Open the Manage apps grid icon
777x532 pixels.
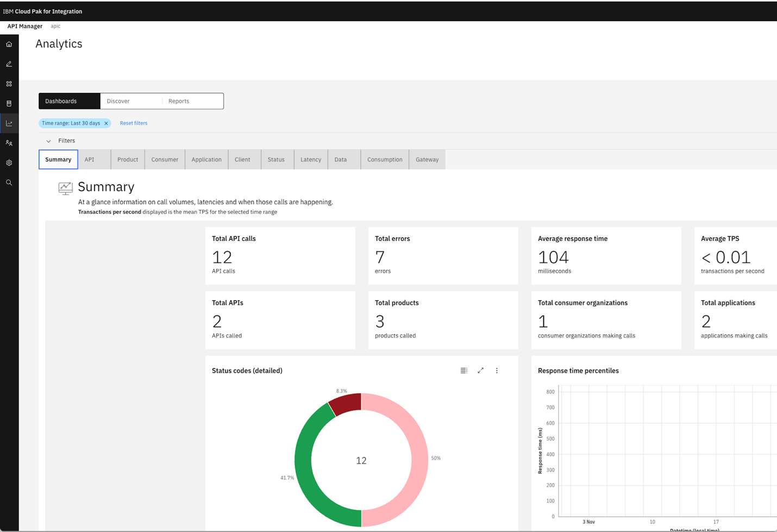(x=9, y=84)
